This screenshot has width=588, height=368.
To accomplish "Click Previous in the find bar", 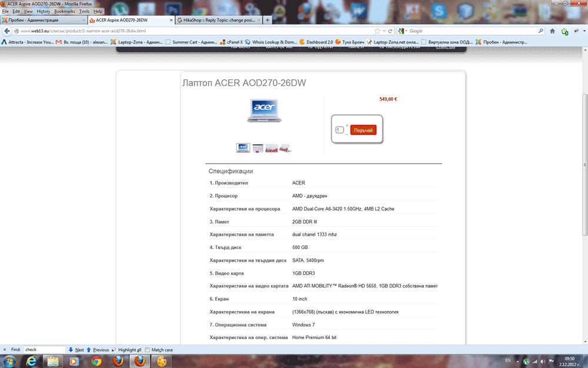I will click(x=98, y=350).
